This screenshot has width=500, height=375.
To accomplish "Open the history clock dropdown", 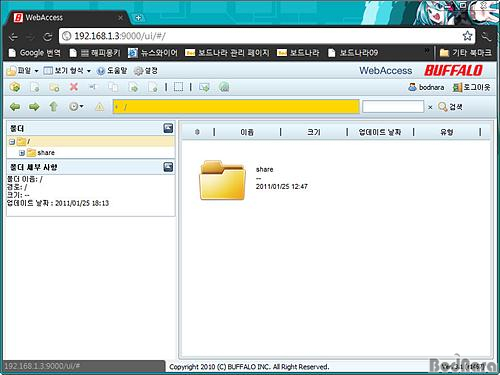I will tap(76, 107).
